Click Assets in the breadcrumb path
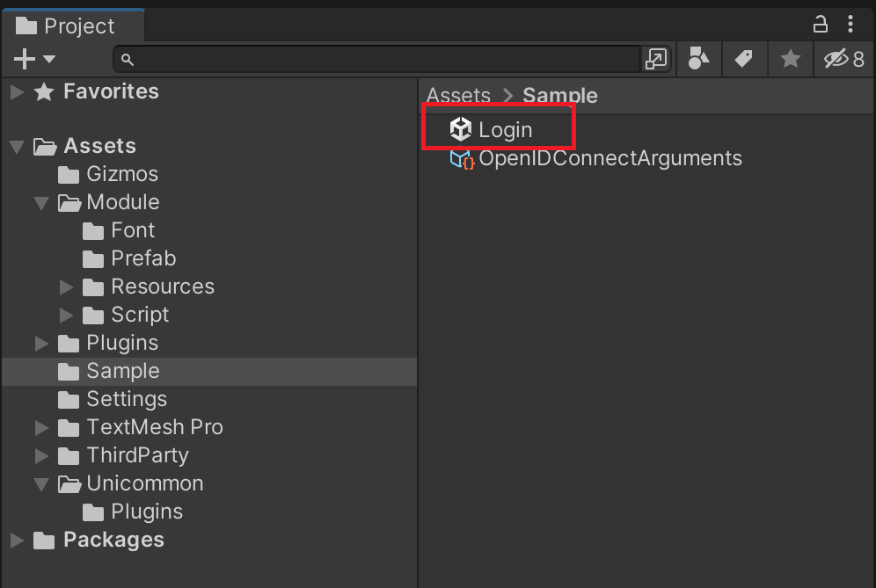The image size is (876, 588). coord(458,96)
